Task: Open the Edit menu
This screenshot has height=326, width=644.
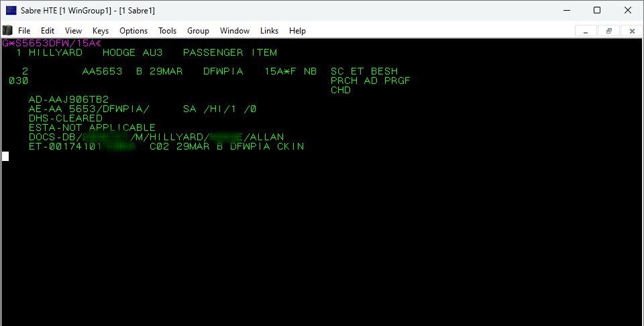Action: click(x=48, y=31)
